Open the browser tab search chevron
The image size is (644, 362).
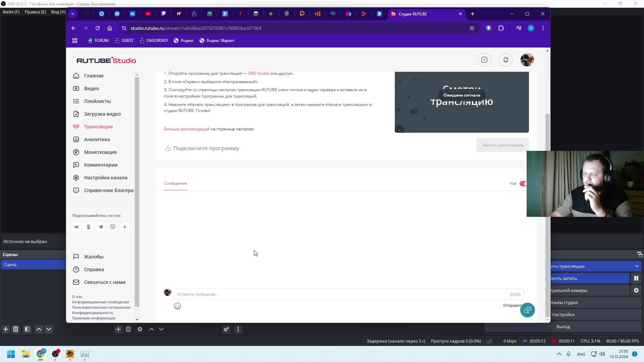73,14
